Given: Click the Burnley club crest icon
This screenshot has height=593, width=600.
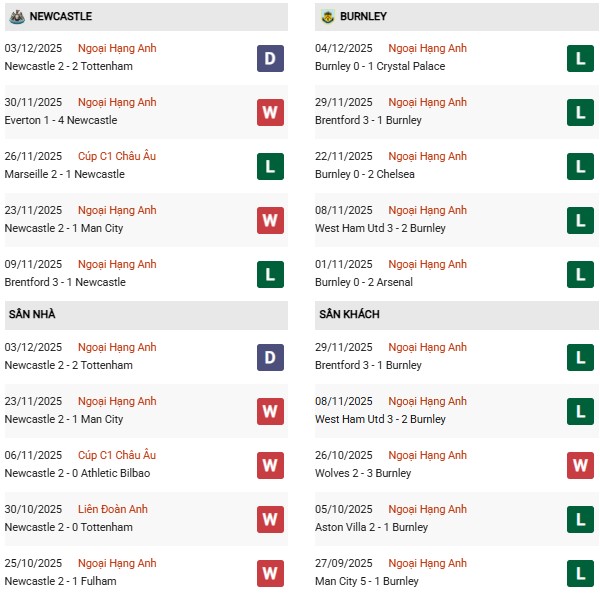Looking at the screenshot, I should coord(328,16).
